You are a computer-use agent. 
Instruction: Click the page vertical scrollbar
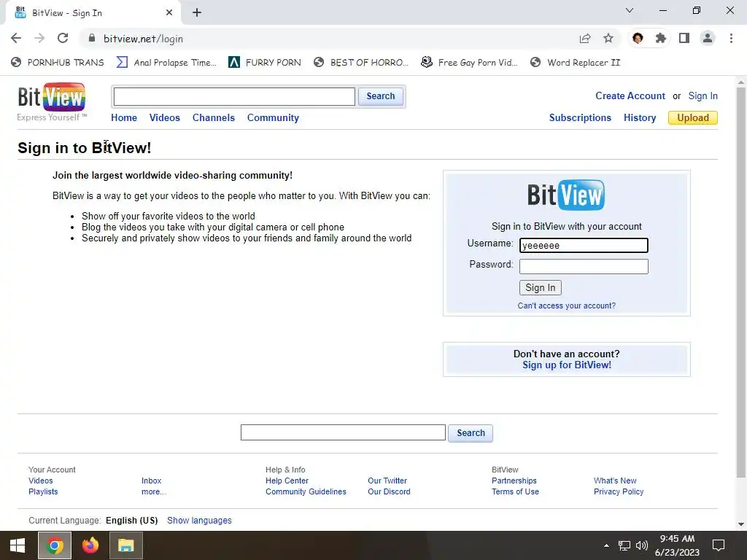click(x=741, y=281)
